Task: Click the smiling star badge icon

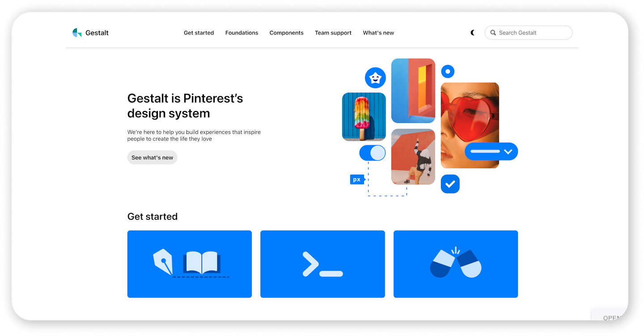Action: (375, 78)
